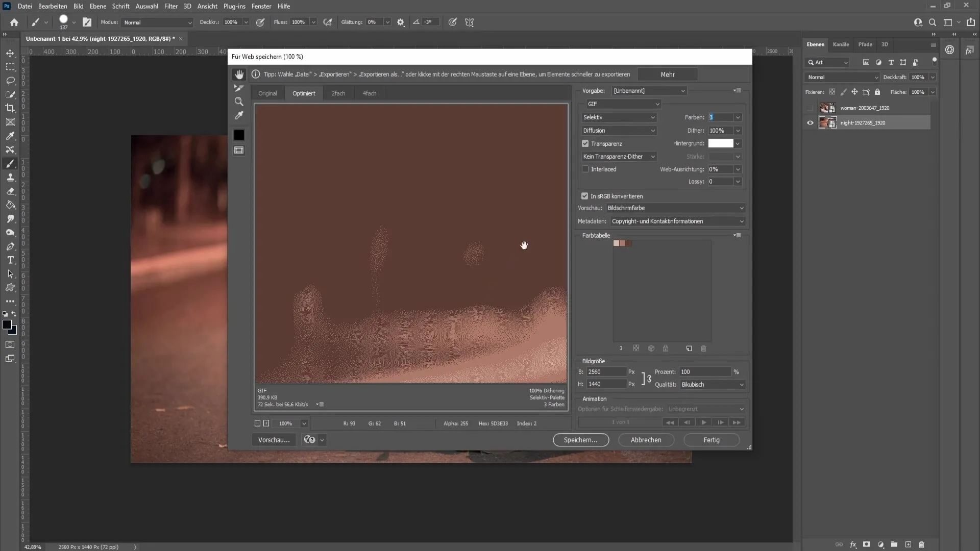Switch to the Kanäle panel tab
980x551 pixels.
(x=841, y=44)
